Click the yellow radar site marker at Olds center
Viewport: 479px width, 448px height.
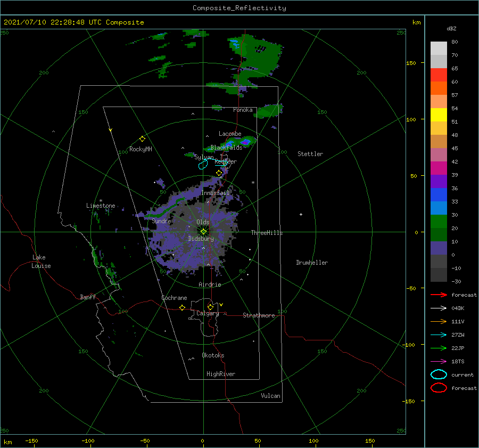(203, 232)
